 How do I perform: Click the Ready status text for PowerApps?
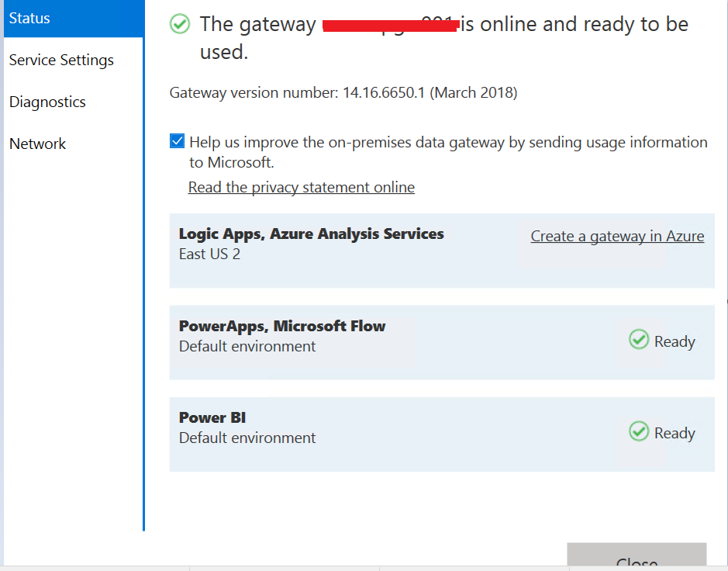coord(675,341)
